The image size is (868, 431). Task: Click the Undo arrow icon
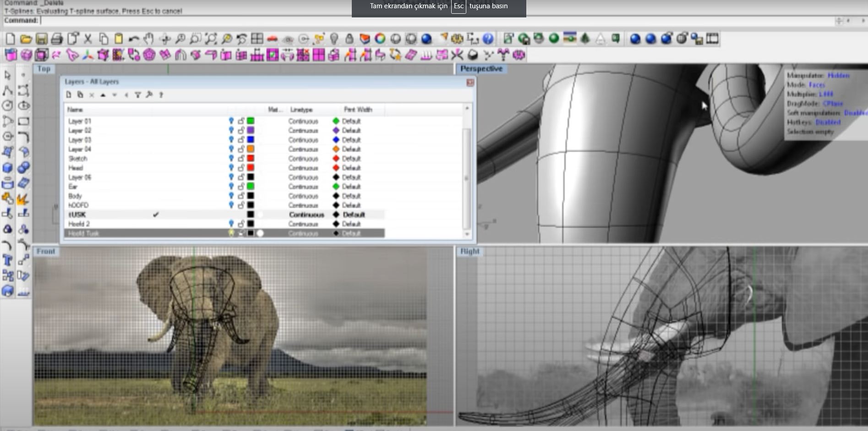pos(134,39)
